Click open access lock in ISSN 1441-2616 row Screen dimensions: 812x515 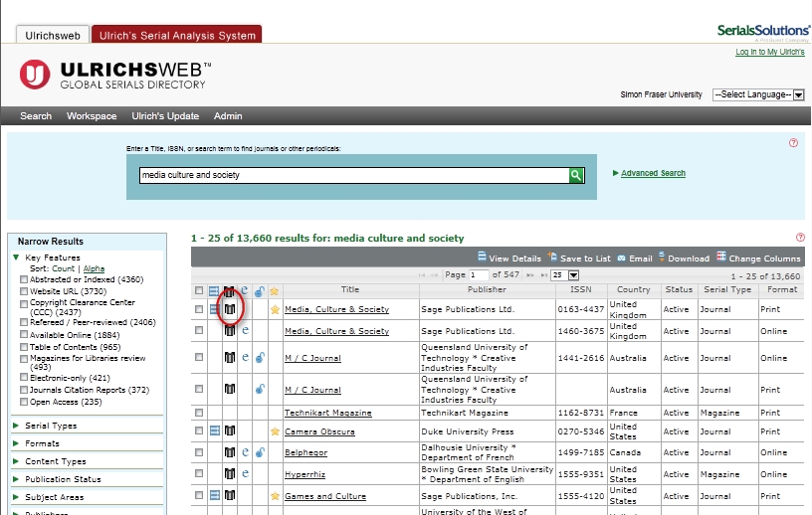(x=260, y=357)
